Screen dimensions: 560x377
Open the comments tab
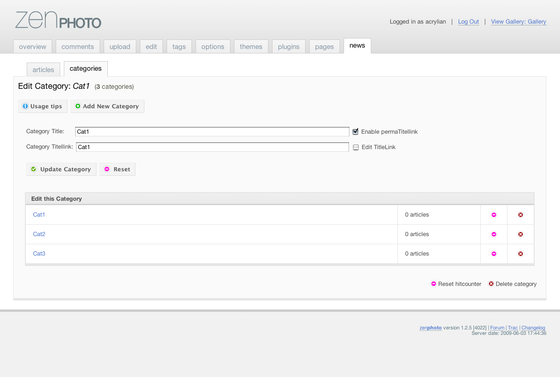(x=78, y=47)
